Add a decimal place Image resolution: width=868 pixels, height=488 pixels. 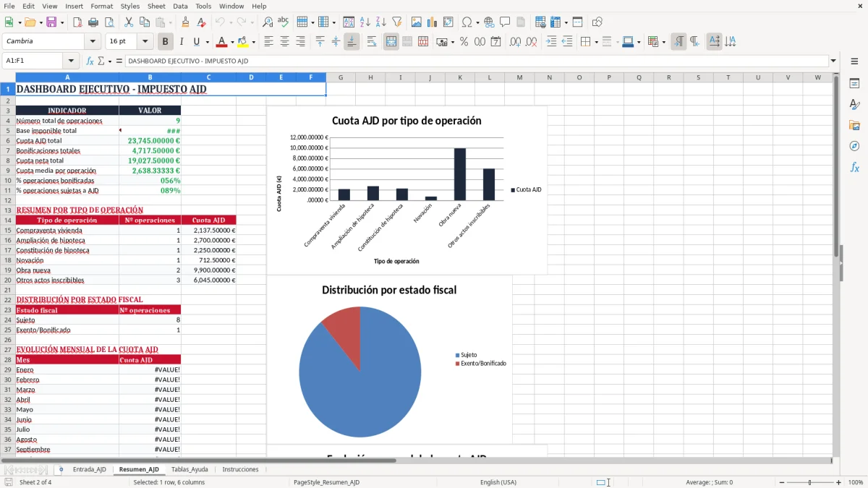pos(515,41)
